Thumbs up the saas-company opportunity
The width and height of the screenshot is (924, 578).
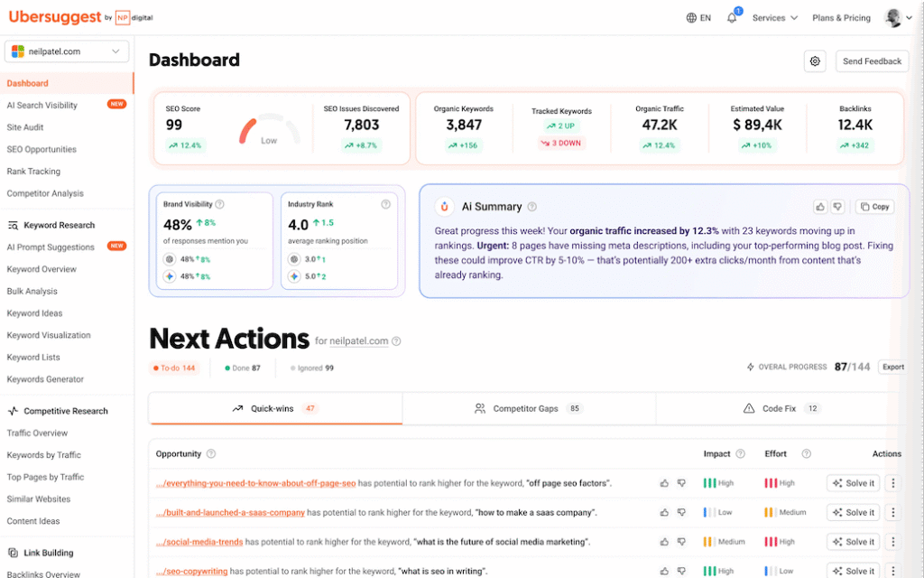664,513
